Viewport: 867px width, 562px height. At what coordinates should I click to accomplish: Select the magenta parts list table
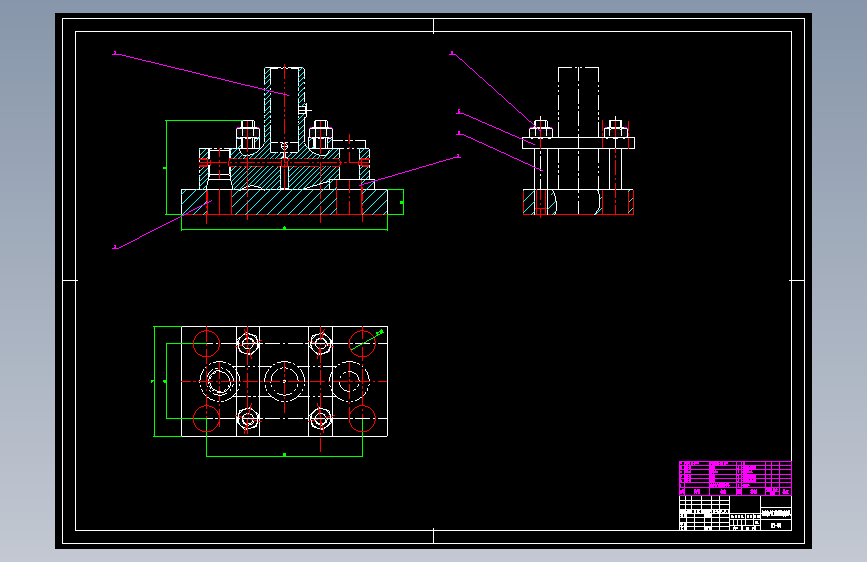(x=735, y=478)
